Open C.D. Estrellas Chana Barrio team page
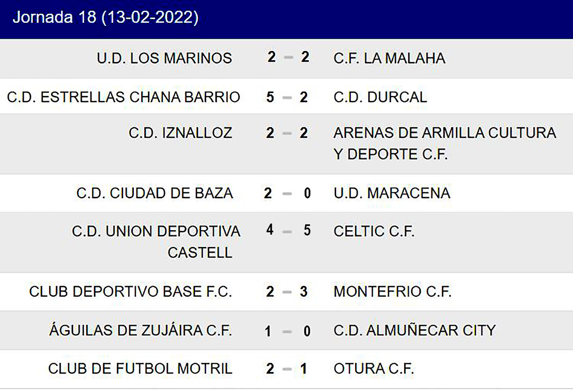 point(123,97)
